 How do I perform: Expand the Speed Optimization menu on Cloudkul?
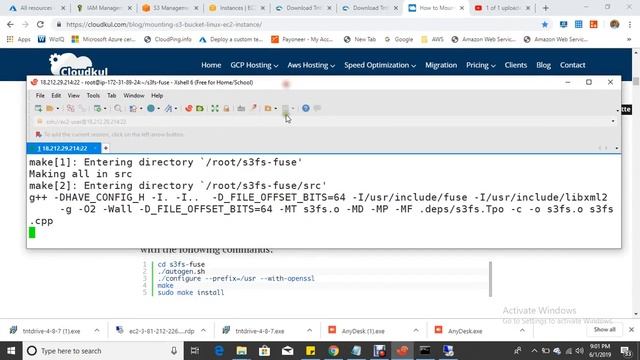(380, 65)
